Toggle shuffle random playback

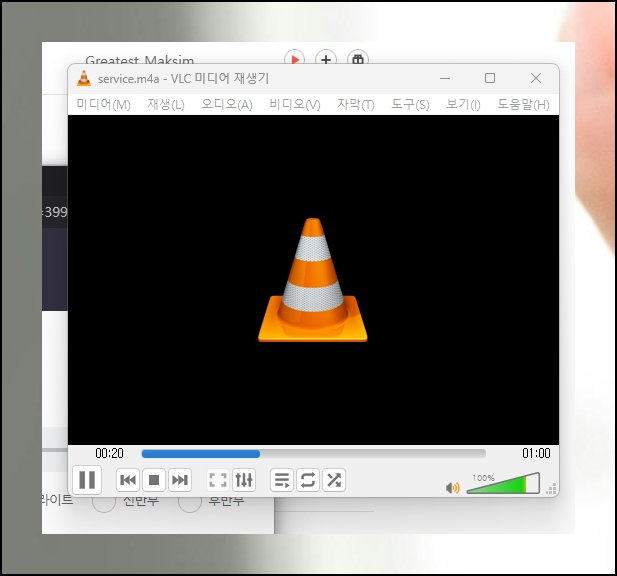click(334, 480)
